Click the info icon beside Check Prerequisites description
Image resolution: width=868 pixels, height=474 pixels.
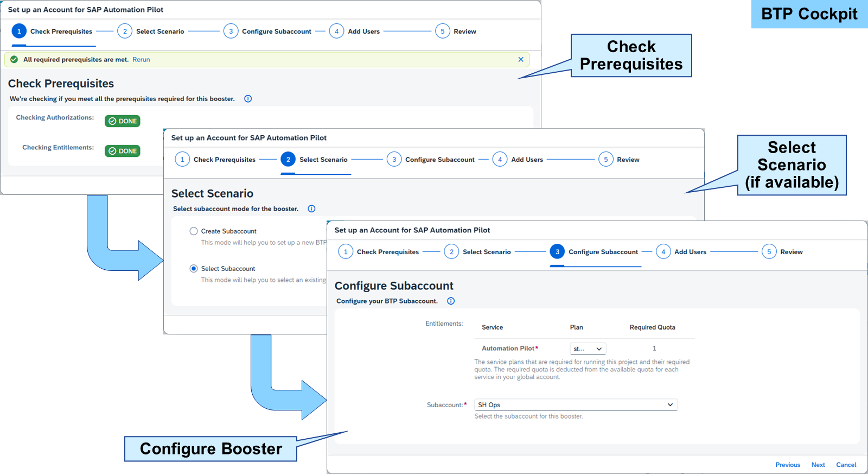click(x=248, y=99)
